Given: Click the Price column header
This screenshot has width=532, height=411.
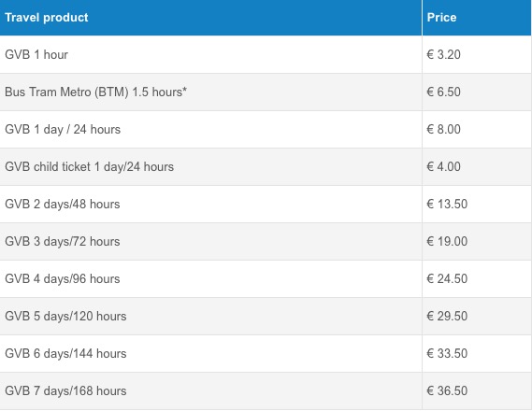Looking at the screenshot, I should click(x=441, y=17).
